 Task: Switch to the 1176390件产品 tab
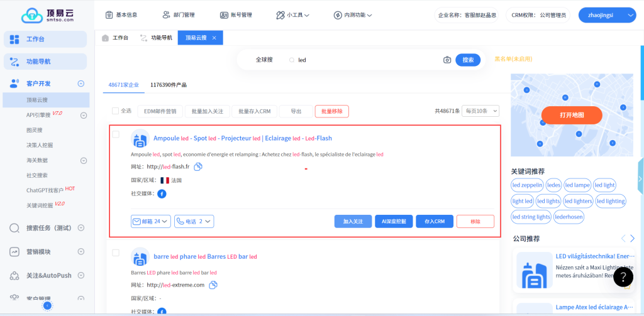(x=168, y=85)
